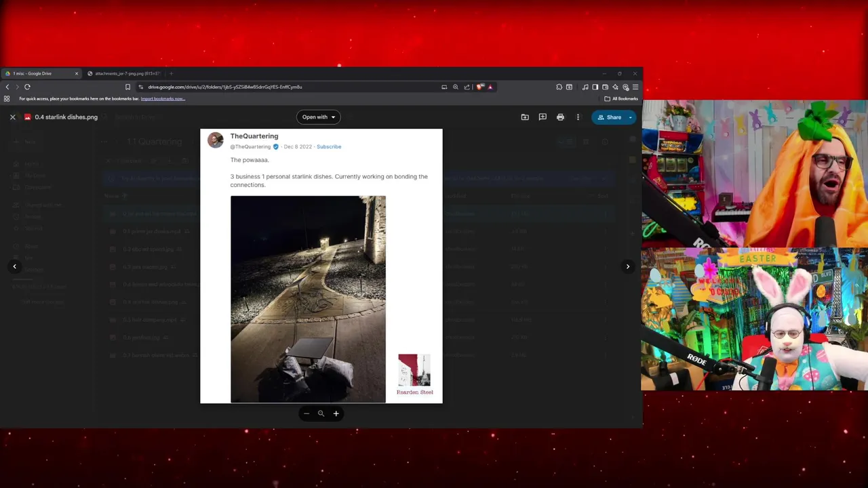868x488 pixels.
Task: Close the Google Drive browser tab
Action: click(77, 73)
